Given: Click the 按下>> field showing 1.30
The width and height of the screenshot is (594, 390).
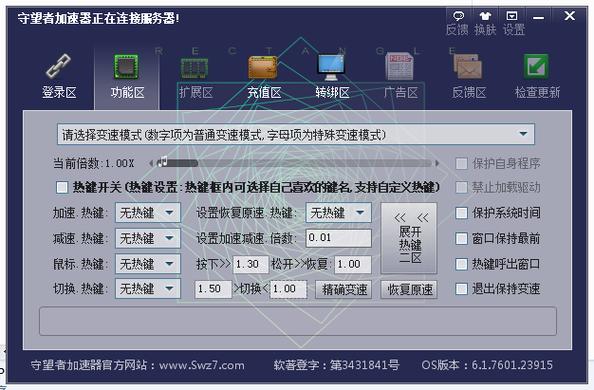Looking at the screenshot, I should click(x=250, y=264).
